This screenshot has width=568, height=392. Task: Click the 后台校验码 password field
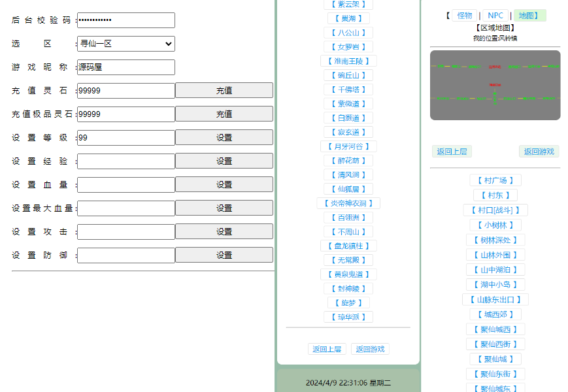126,20
